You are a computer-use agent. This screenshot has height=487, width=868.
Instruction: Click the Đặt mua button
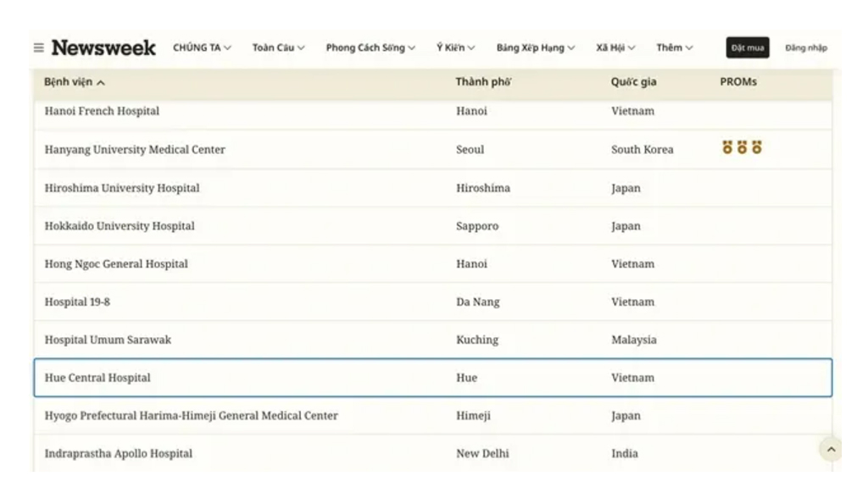pyautogui.click(x=748, y=48)
